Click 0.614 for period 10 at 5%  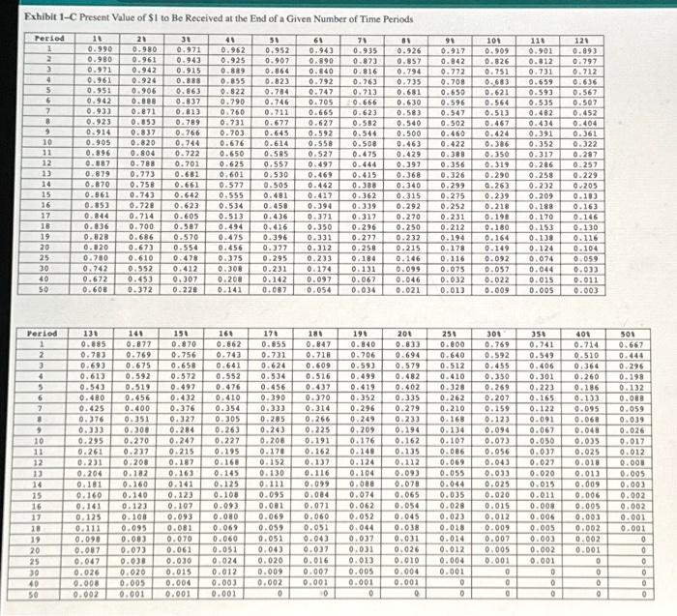(277, 143)
